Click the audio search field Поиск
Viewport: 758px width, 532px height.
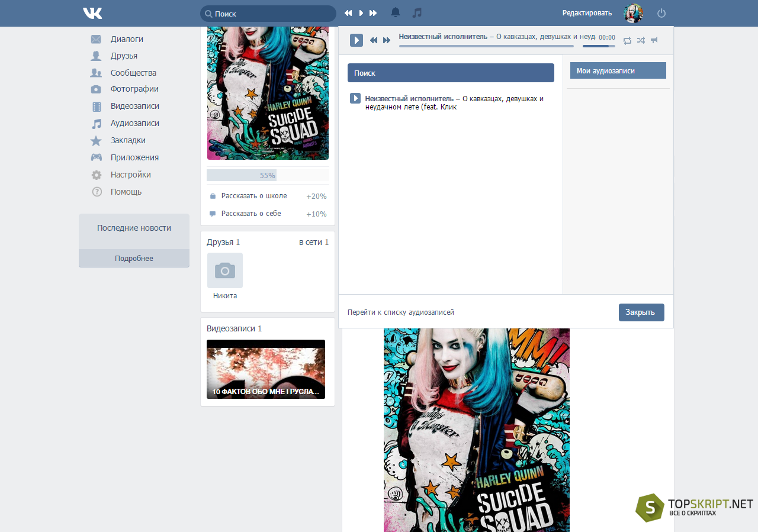pos(451,73)
